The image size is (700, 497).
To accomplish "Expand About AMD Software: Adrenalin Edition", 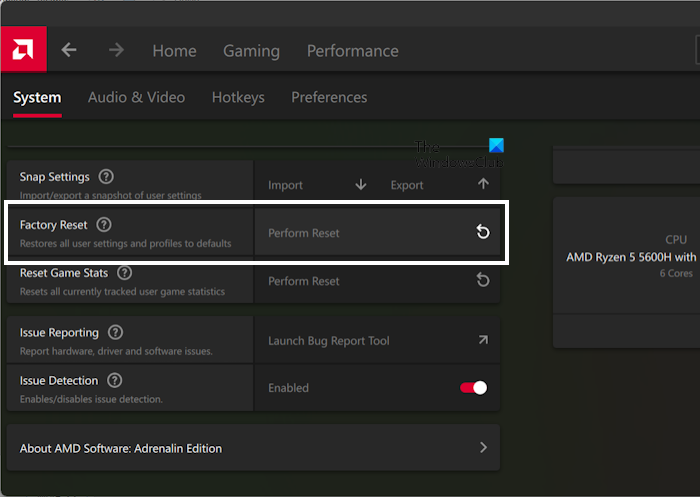I will pos(483,448).
